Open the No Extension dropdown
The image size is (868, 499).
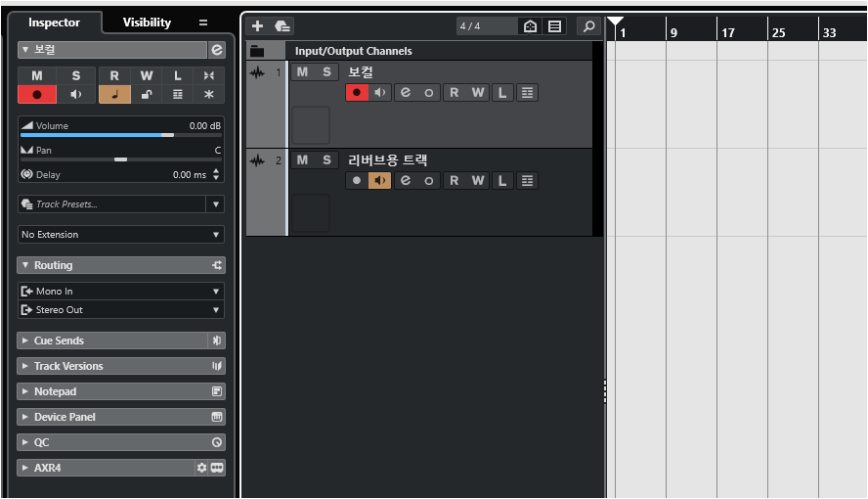pyautogui.click(x=121, y=235)
